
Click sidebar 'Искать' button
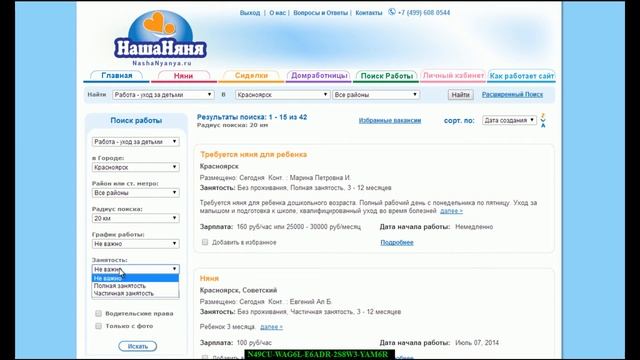click(x=138, y=346)
